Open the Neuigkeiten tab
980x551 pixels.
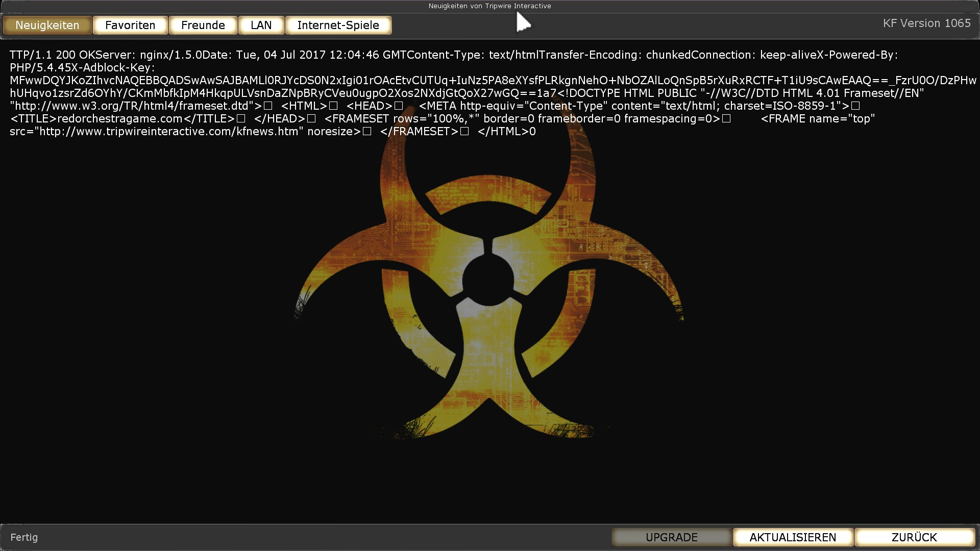[x=47, y=26]
